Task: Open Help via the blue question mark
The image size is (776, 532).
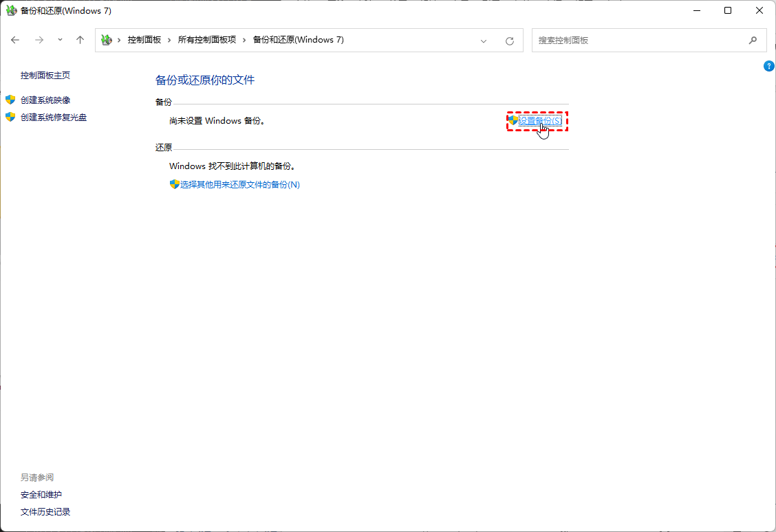Action: pyautogui.click(x=769, y=66)
